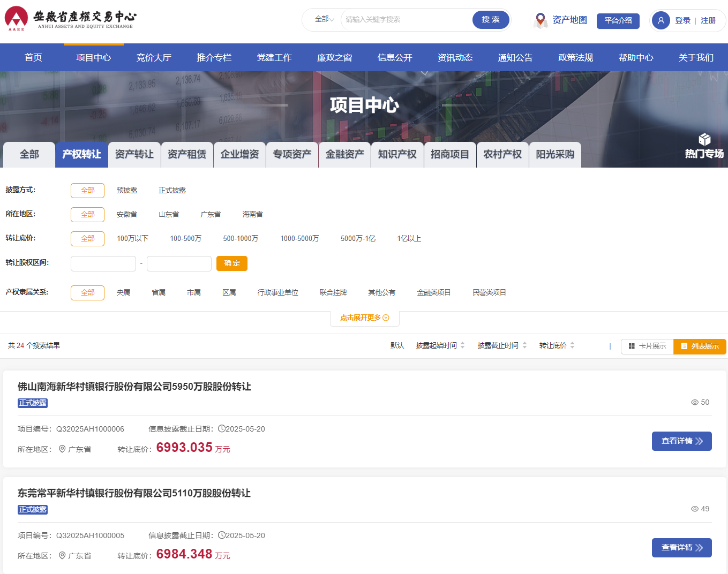
Task: Open the 资产地图 map pin icon
Action: [541, 20]
